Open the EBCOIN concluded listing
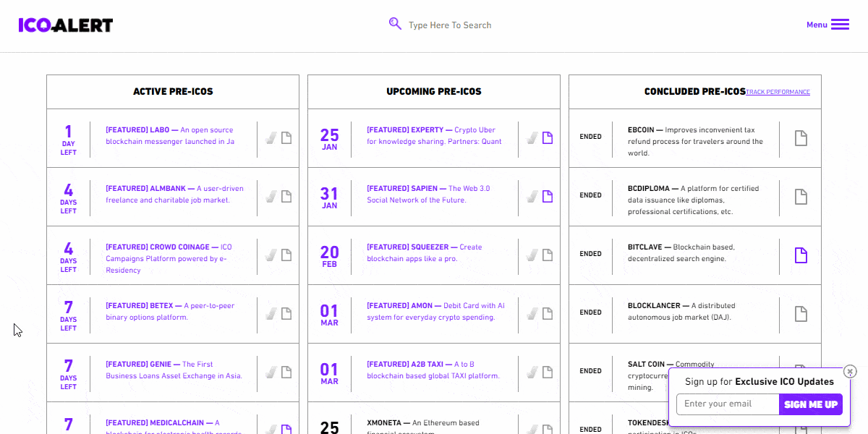This screenshot has width=868, height=434. [x=695, y=142]
